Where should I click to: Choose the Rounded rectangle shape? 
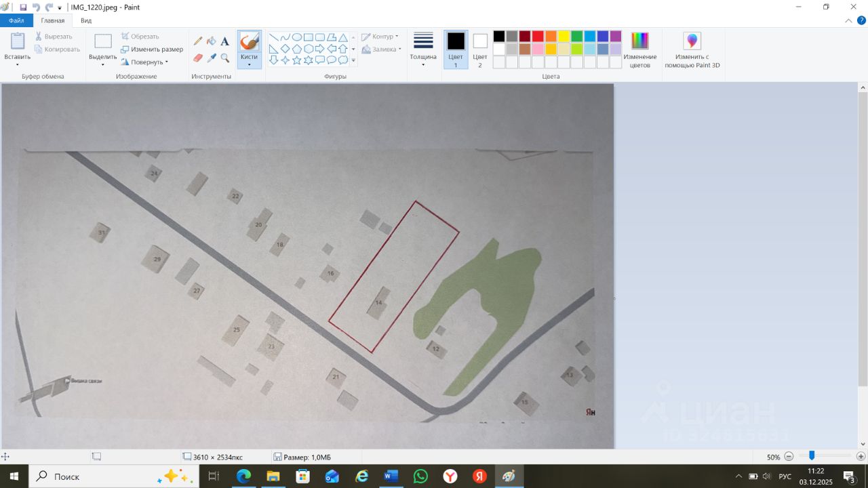[x=320, y=37]
